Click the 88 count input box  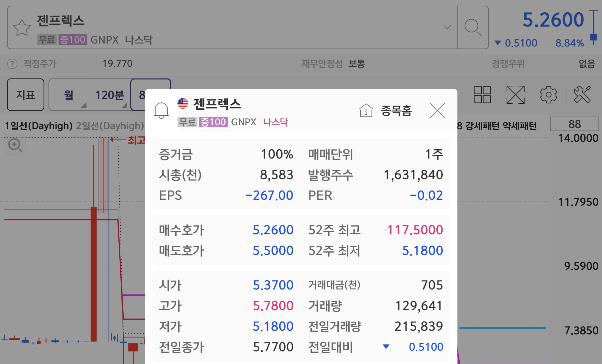574,124
